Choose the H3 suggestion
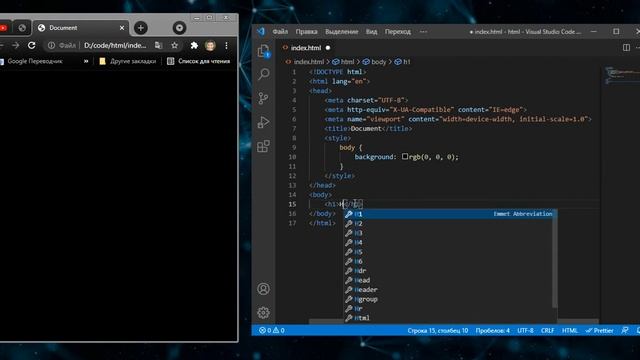This screenshot has height=360, width=640. [447, 233]
